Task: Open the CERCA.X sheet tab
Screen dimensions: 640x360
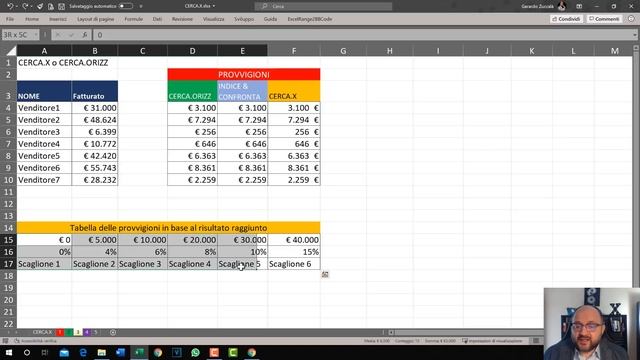Action: [42, 332]
